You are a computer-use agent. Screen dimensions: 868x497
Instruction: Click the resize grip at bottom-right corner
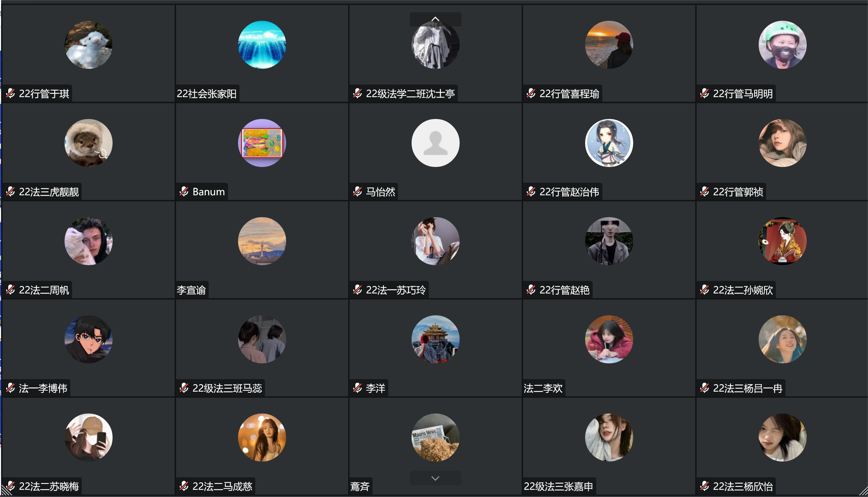click(x=863, y=492)
